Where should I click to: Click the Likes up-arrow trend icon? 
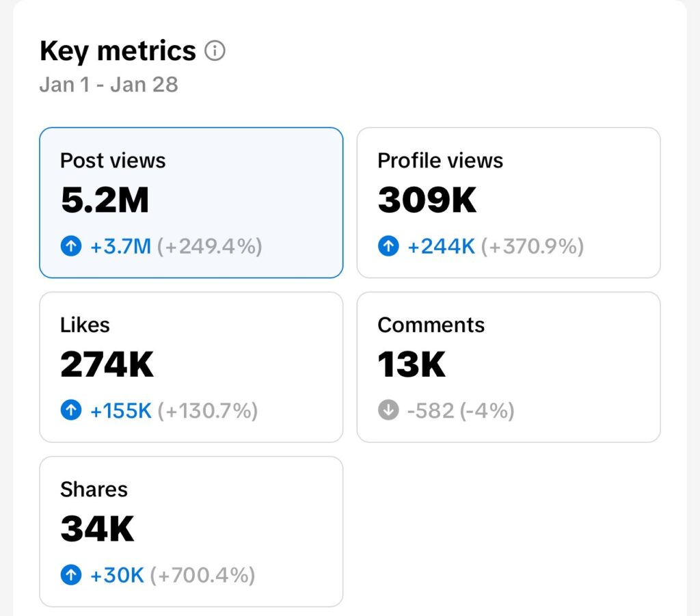point(71,410)
